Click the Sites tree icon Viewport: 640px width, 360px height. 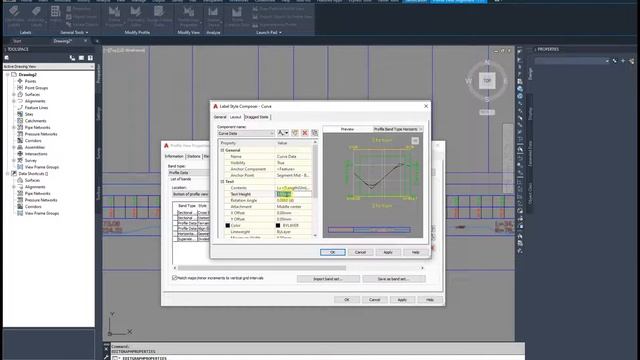pyautogui.click(x=20, y=114)
